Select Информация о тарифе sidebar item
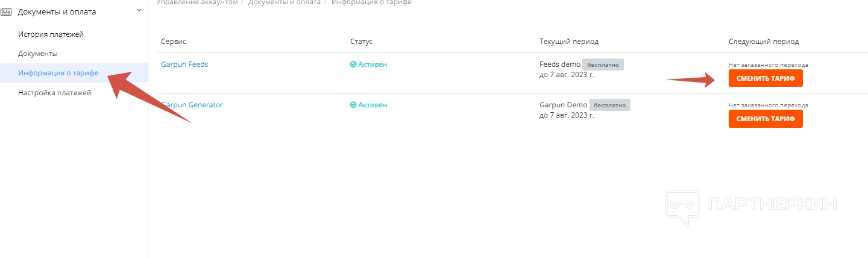Image resolution: width=868 pixels, height=258 pixels. 58,73
